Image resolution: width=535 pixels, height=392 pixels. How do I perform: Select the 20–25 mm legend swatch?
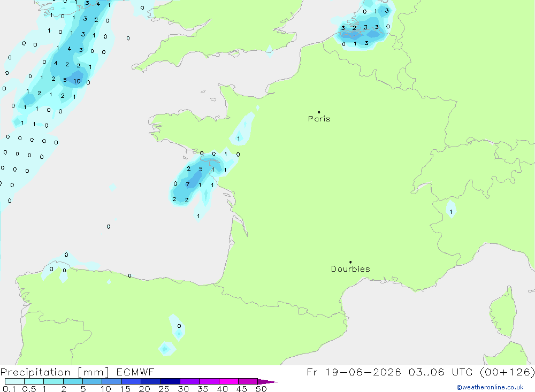(150, 381)
